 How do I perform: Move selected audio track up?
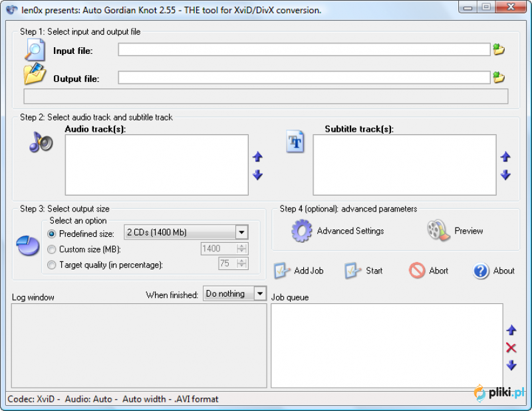(257, 157)
